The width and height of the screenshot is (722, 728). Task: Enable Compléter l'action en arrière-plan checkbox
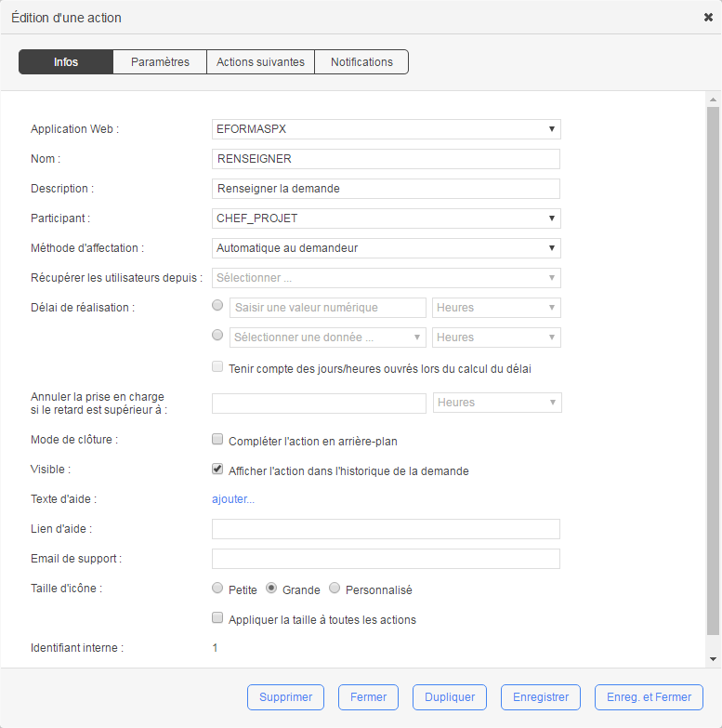218,440
